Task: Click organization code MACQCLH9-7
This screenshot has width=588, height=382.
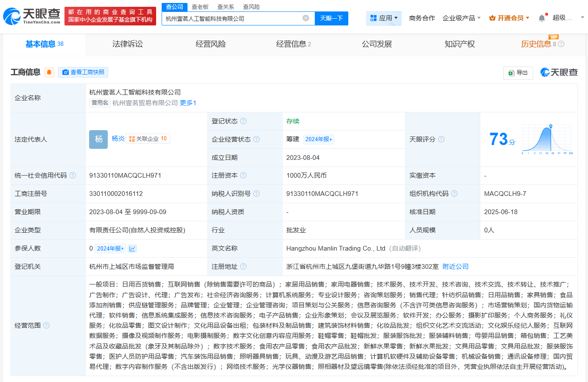Action: 505,194
